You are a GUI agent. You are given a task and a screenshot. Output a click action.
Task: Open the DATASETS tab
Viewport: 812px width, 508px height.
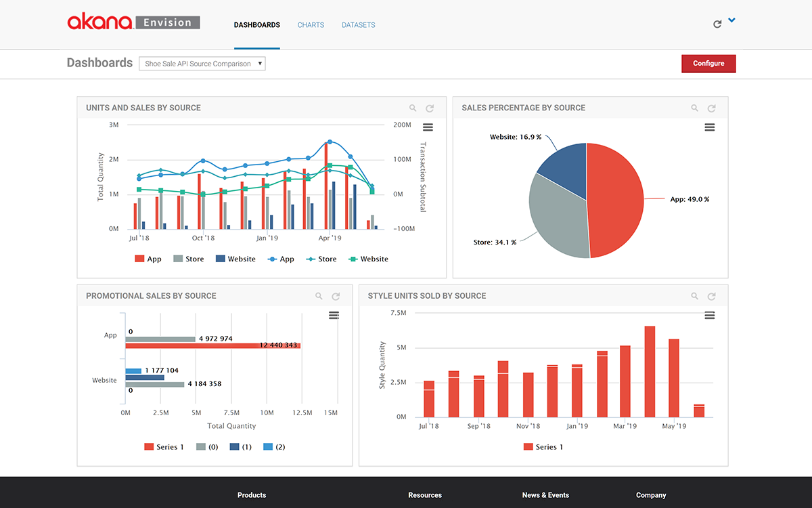click(x=358, y=25)
